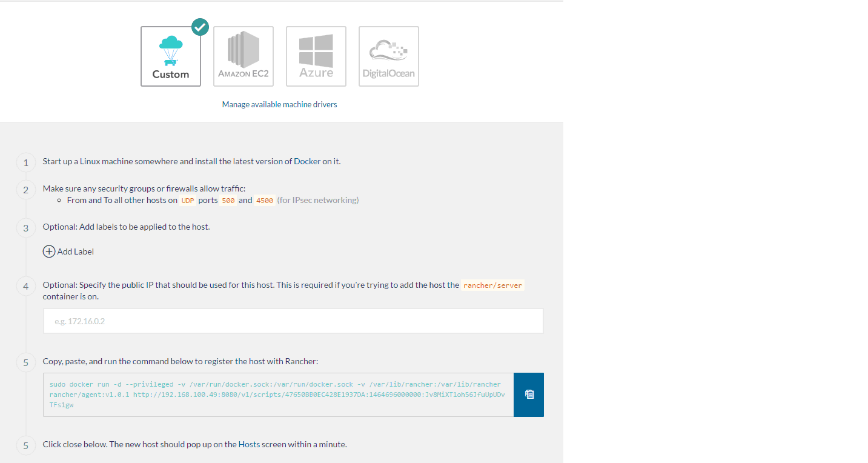868x463 pixels.
Task: Click the rancher/server code label
Action: tap(492, 285)
